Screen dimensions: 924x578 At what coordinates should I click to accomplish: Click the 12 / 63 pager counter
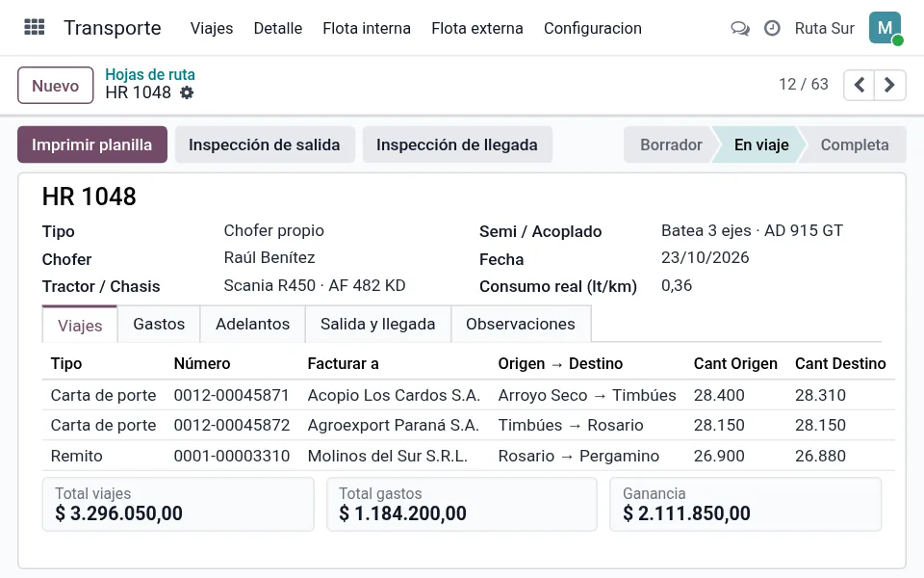(803, 85)
